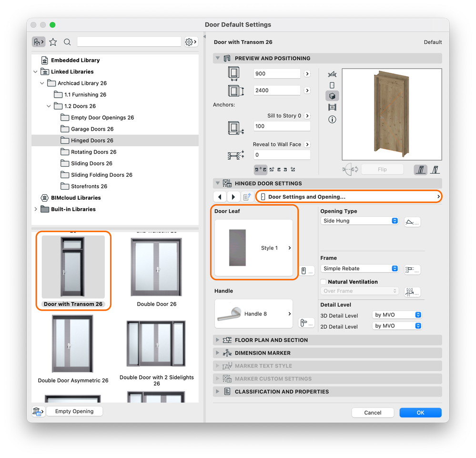
Task: Click the door 3D preview image
Action: (392, 114)
